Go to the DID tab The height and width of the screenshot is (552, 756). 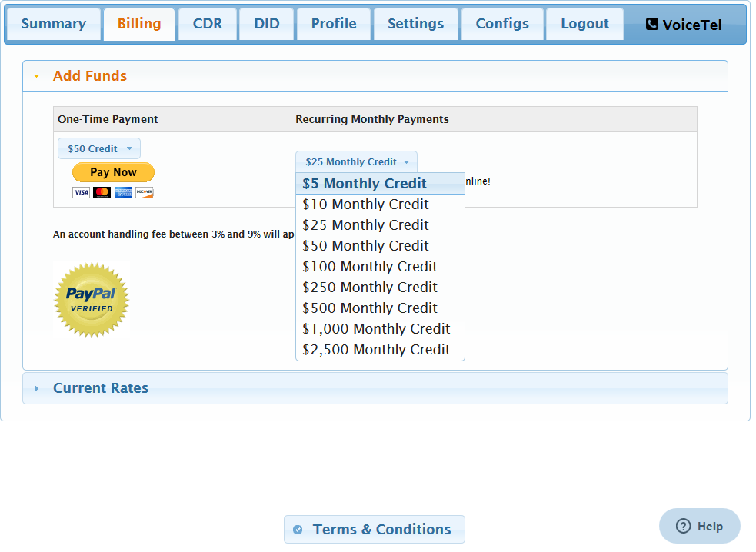[x=267, y=24]
